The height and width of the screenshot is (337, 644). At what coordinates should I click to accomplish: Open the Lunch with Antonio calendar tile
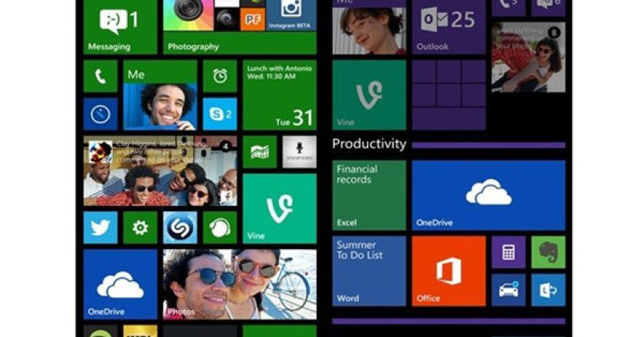tap(280, 95)
